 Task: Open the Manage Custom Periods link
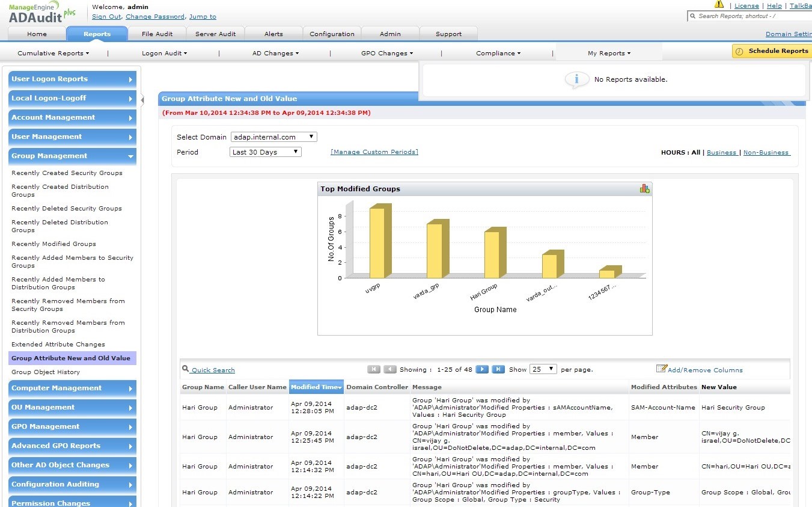(x=374, y=152)
